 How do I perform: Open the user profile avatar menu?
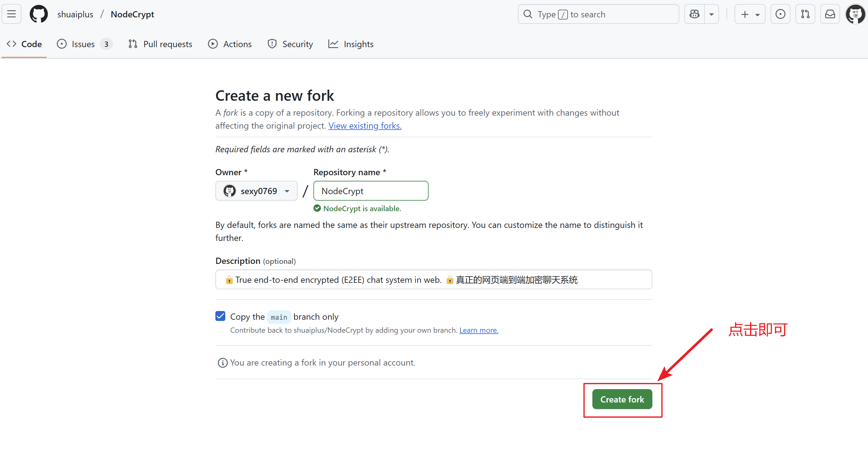tap(855, 14)
